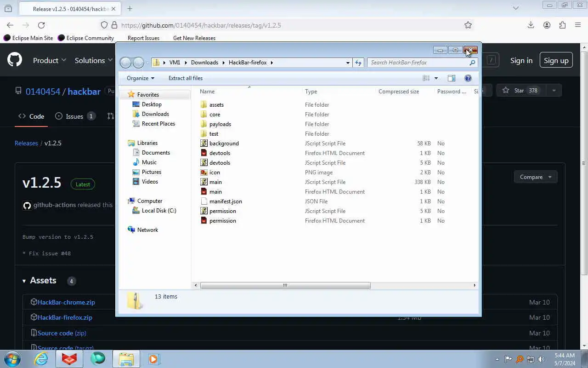The image size is (588, 368).
Task: Refresh the HackBar-firefox folder view
Action: [358, 63]
